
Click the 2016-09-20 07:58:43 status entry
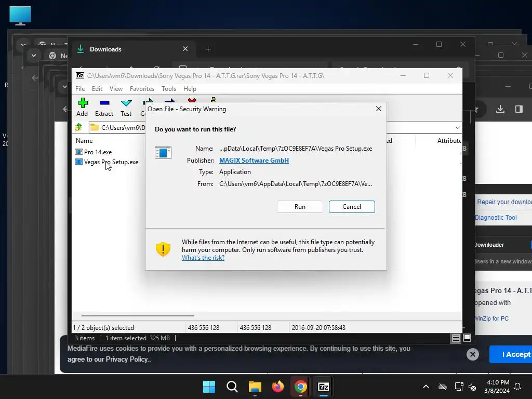pyautogui.click(x=318, y=328)
